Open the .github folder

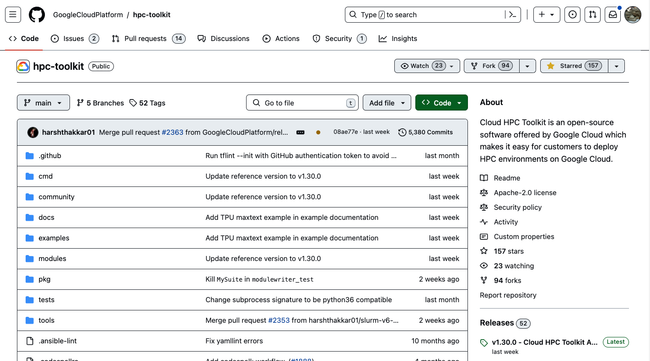tap(50, 156)
